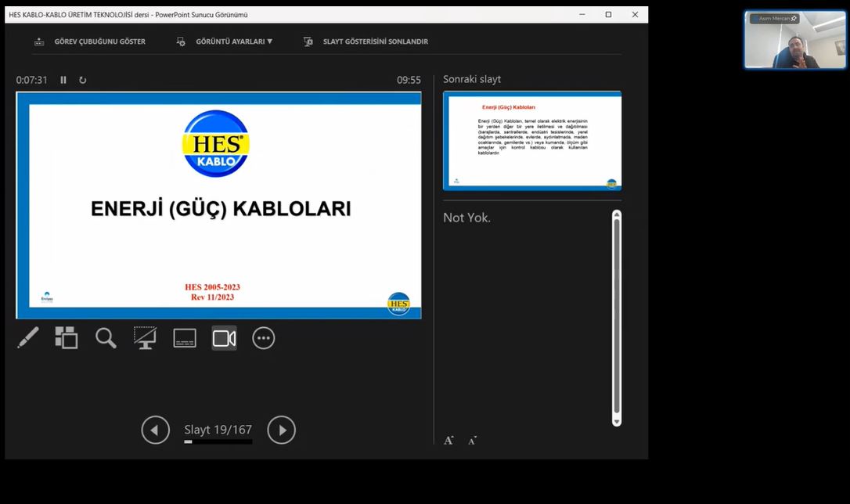This screenshot has height=504, width=850.
Task: Advance to the next slide arrow
Action: [x=281, y=430]
